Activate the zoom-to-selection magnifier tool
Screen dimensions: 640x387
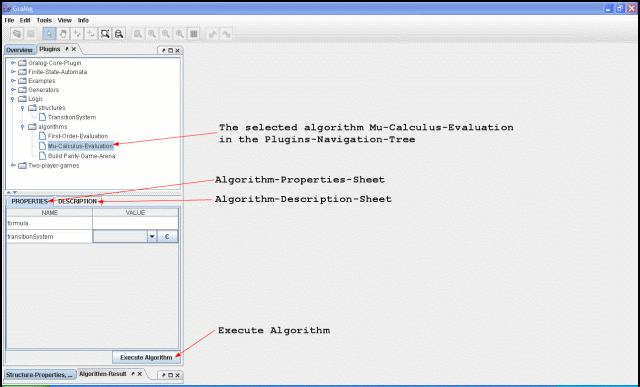(x=105, y=34)
